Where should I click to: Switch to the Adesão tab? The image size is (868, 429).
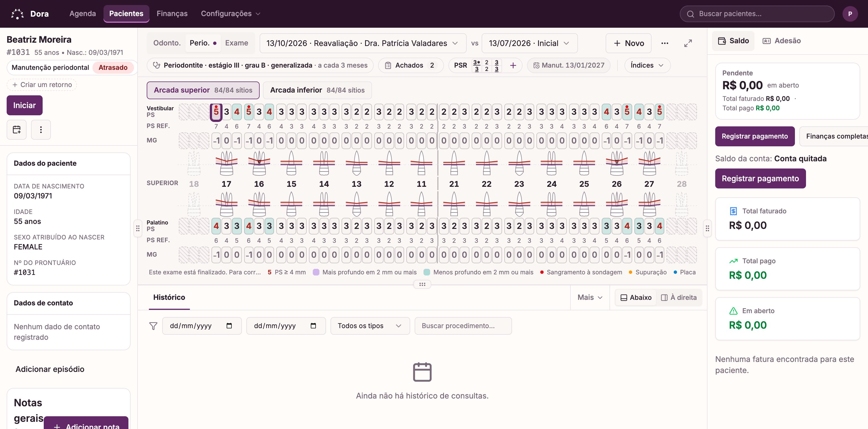tap(782, 41)
